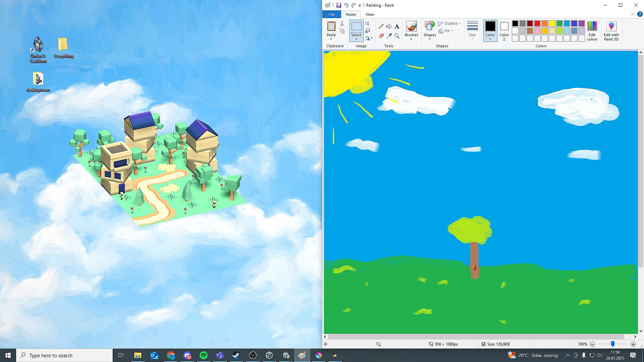Screen dimensions: 644x362
Task: Select the Magnifier tool
Action: click(x=397, y=36)
